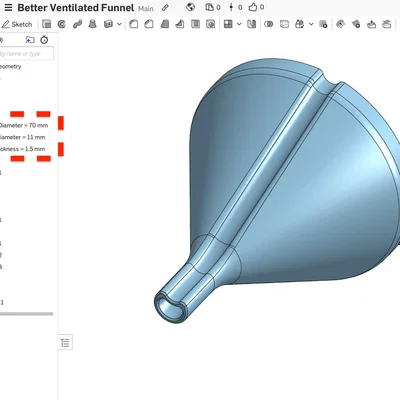Select the Thicken tool

pyautogui.click(x=108, y=24)
